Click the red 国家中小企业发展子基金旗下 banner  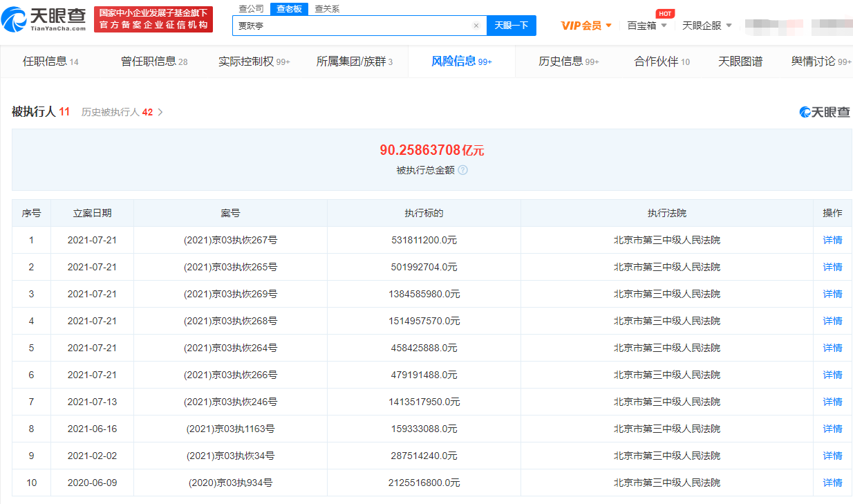153,19
